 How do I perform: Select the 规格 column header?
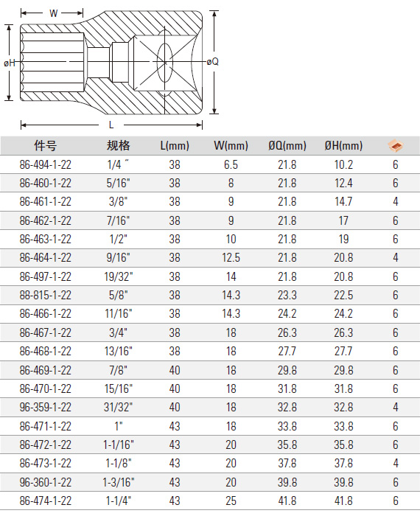[x=119, y=145]
